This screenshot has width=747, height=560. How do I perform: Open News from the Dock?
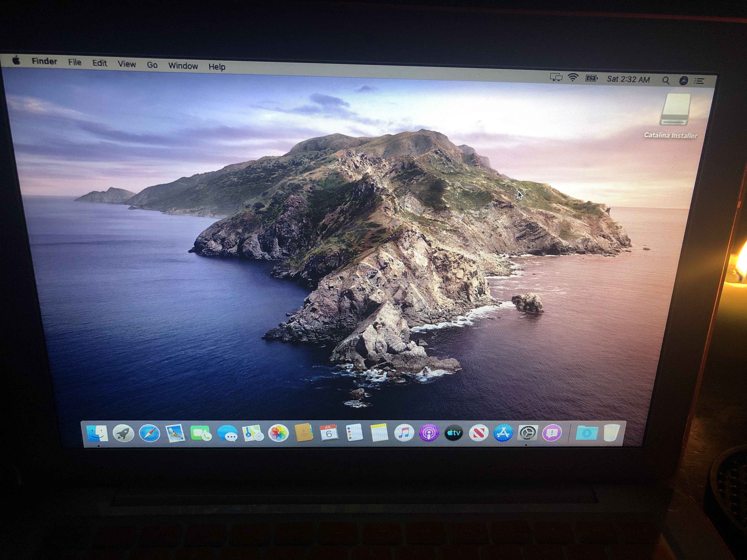point(479,432)
